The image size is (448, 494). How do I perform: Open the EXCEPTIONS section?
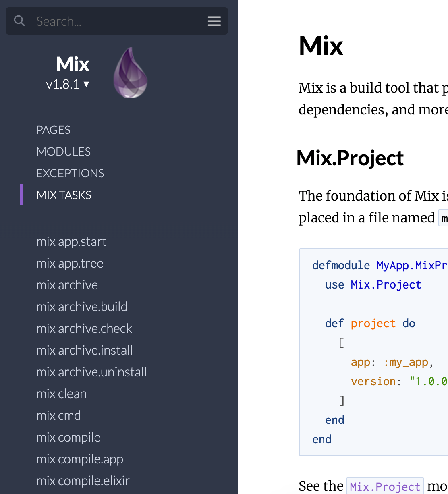click(x=70, y=173)
